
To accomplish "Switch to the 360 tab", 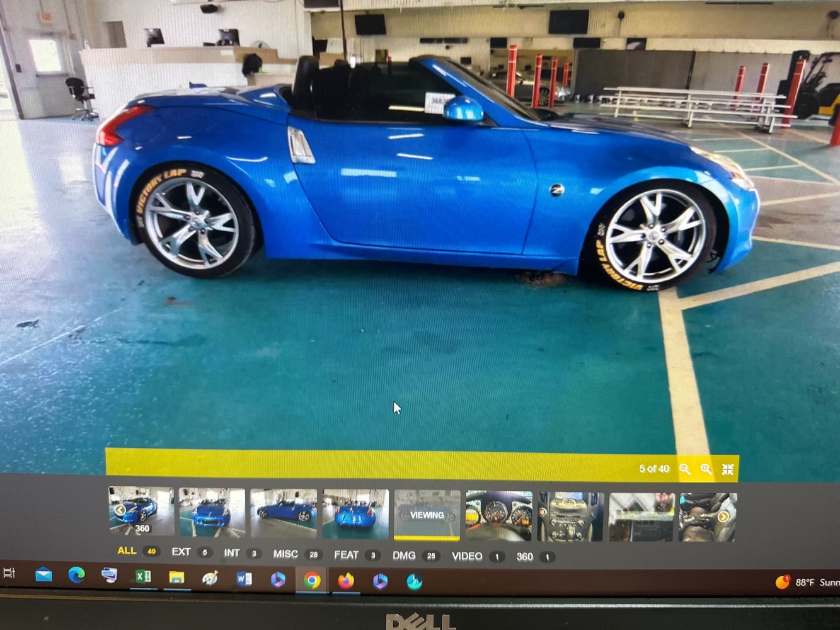I will click(535, 557).
